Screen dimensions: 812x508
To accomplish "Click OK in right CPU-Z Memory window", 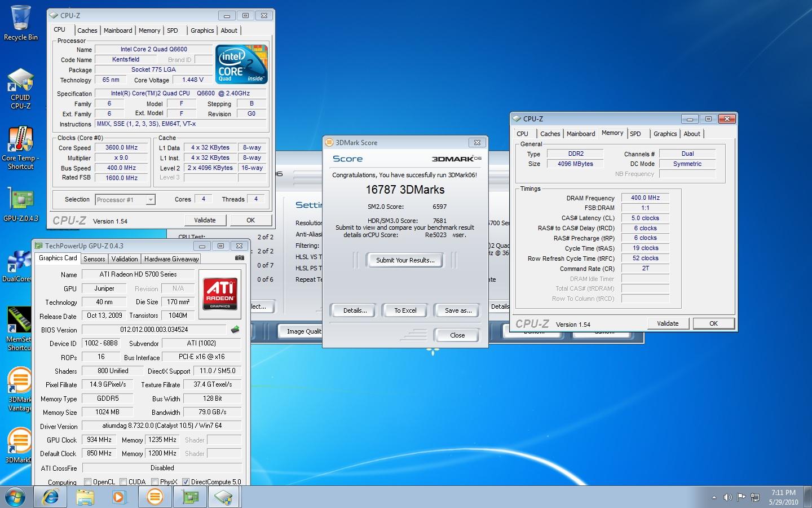I will tap(713, 323).
